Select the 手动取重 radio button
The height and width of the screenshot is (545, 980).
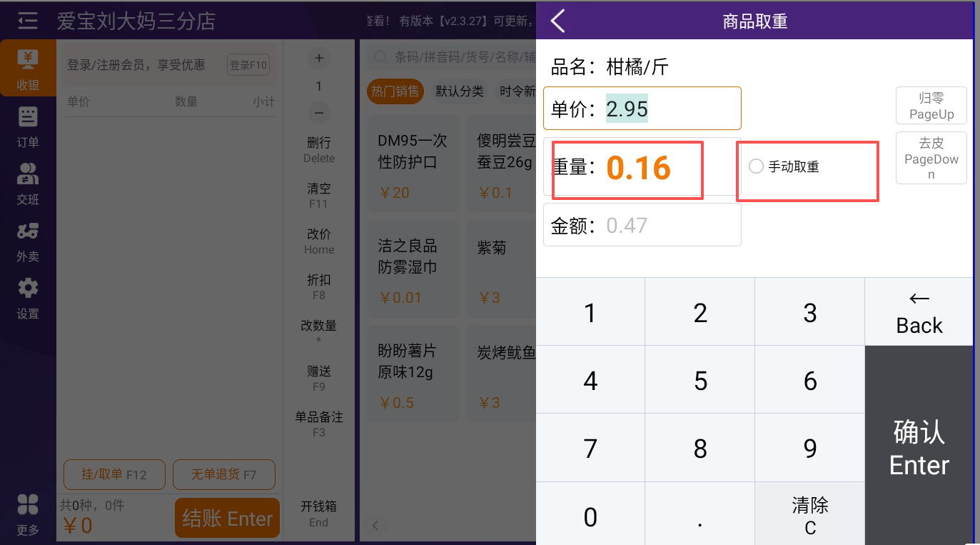click(756, 166)
